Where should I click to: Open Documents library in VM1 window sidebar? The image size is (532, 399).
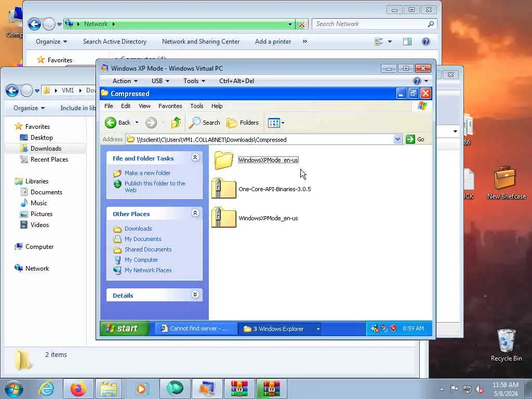46,192
